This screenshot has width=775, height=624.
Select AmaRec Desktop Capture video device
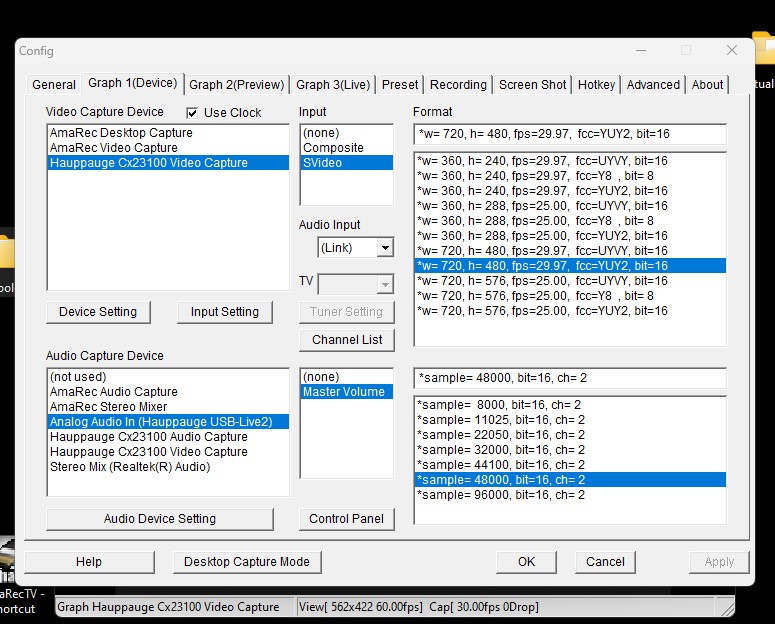[x=168, y=133]
